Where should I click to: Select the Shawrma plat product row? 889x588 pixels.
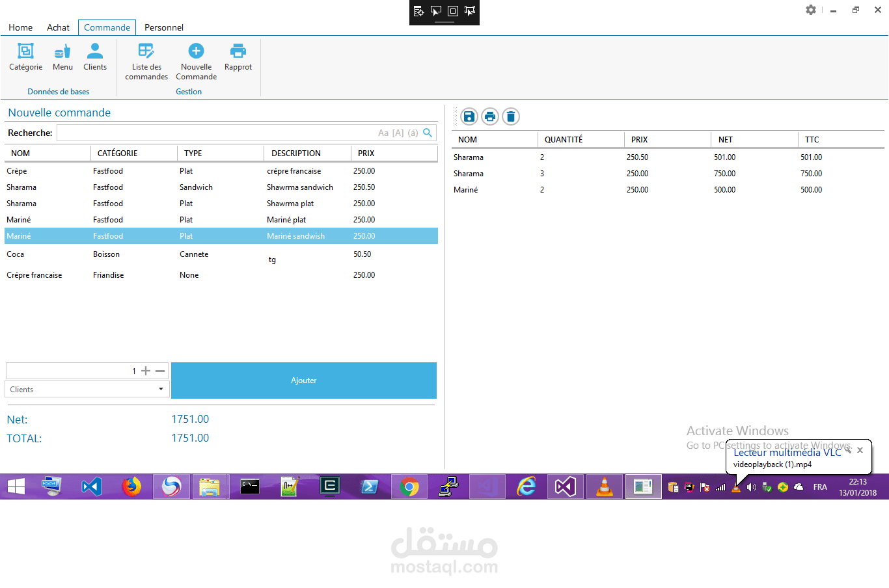coord(221,204)
